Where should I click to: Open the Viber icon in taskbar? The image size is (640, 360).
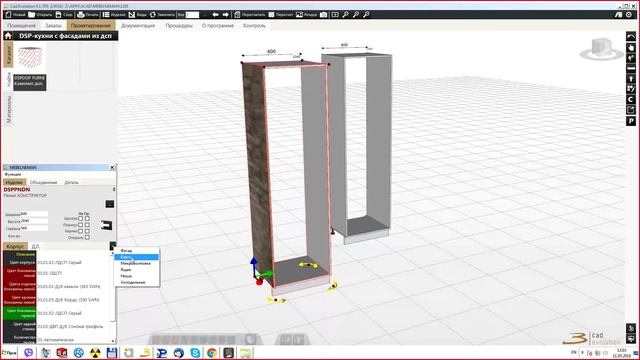29,353
